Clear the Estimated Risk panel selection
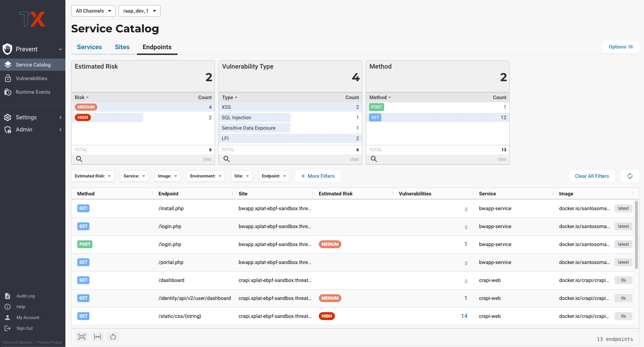644x347 pixels. (207, 159)
